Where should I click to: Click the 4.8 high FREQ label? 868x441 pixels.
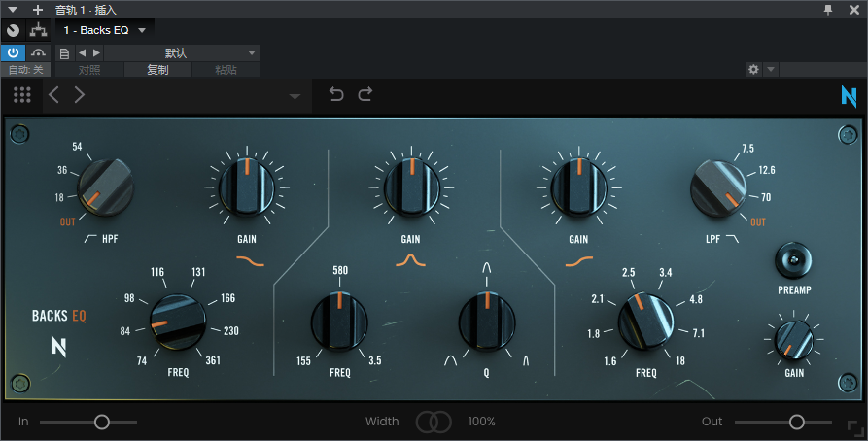click(696, 299)
